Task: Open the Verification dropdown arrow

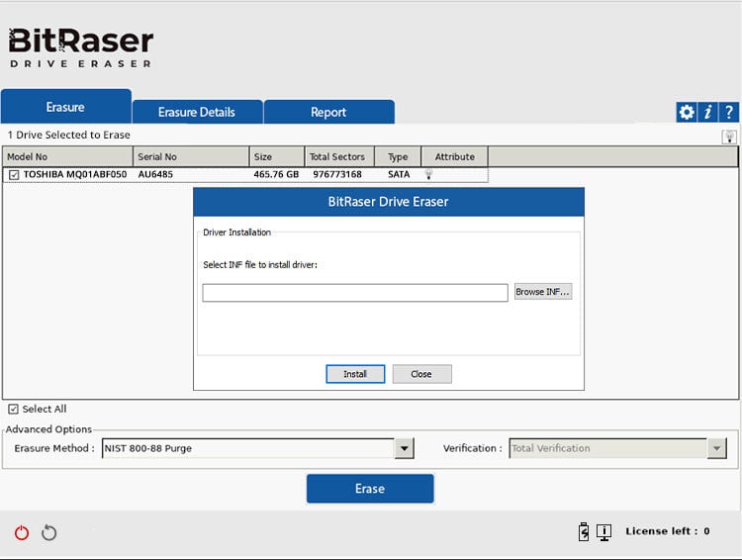Action: [x=716, y=448]
